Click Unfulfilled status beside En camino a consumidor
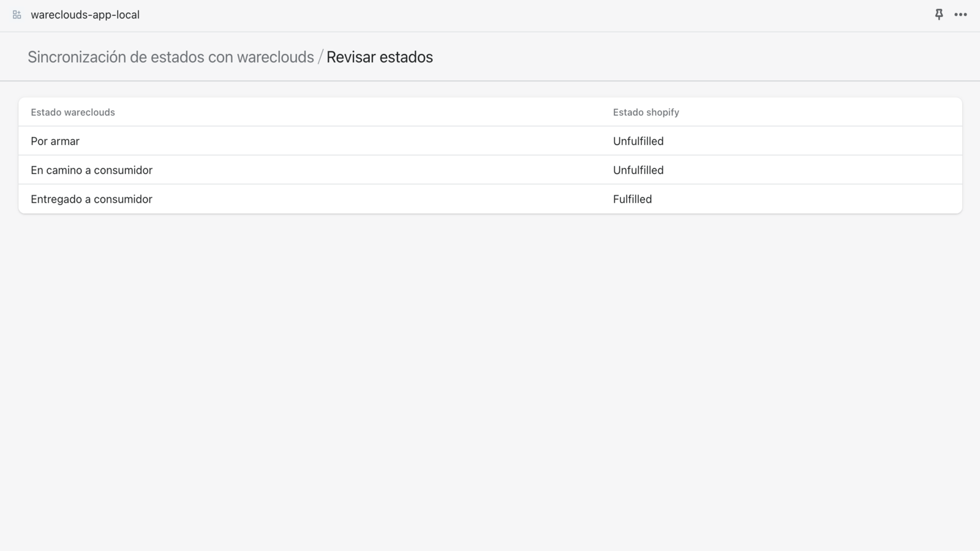 pos(638,170)
